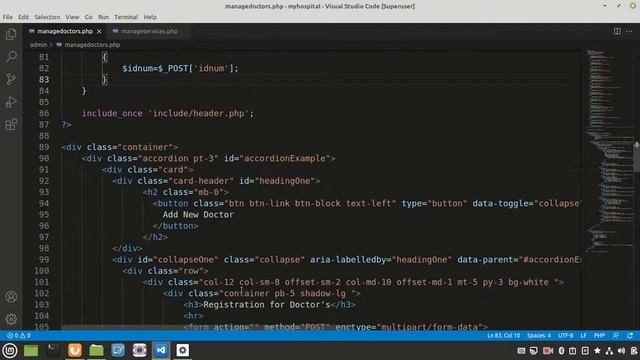Change the UTF-8 encoding selector
The height and width of the screenshot is (360, 640).
[565, 336]
